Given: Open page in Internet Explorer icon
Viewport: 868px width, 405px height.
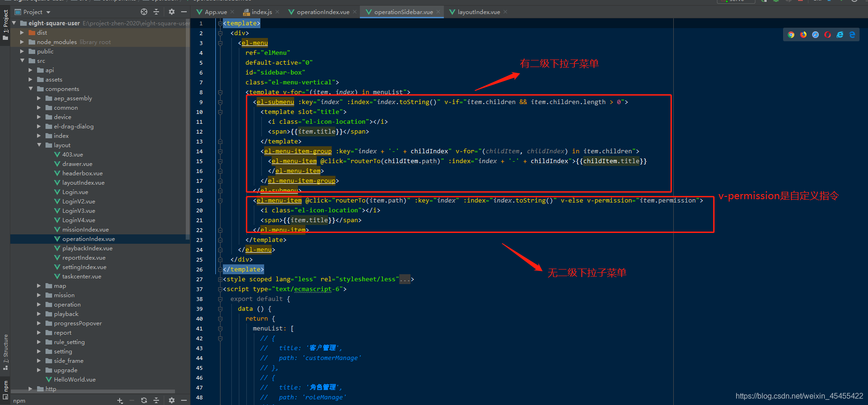Looking at the screenshot, I should click(840, 35).
